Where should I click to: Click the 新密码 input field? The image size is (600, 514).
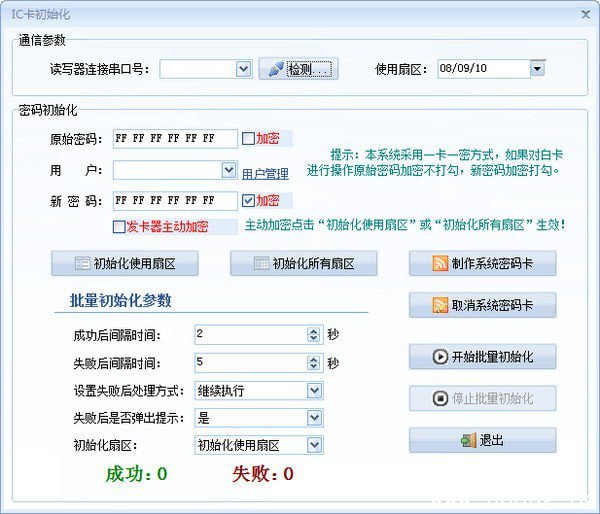click(175, 201)
